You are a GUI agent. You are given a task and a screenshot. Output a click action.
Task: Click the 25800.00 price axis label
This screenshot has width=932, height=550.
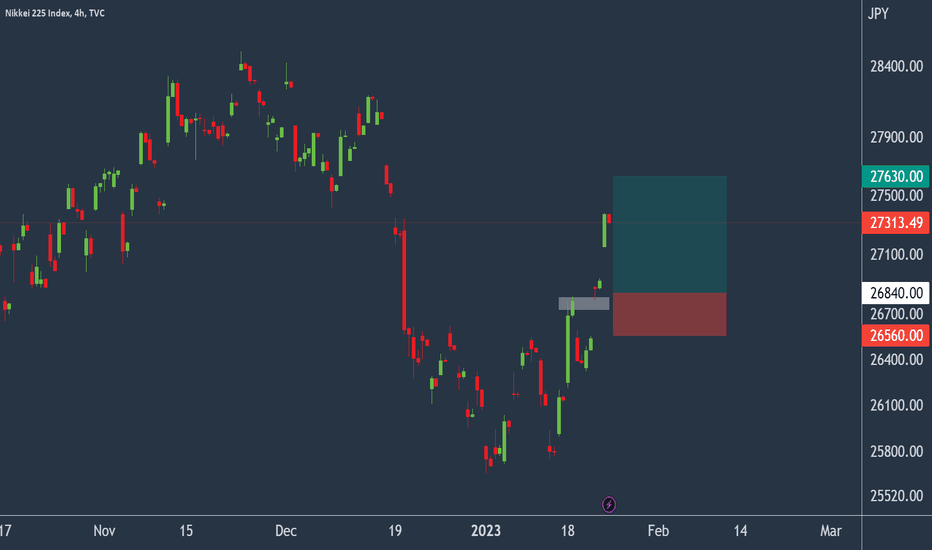coord(896,451)
